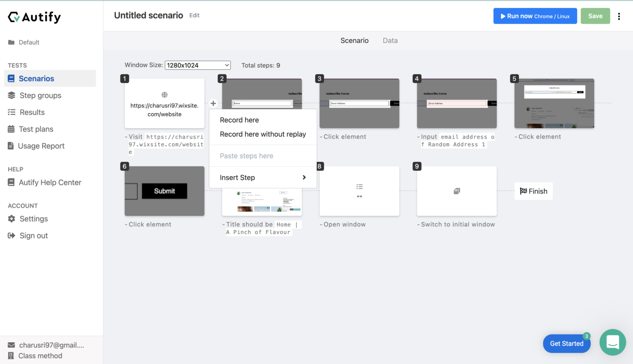
Task: Select Record here menu option
Action: coord(239,120)
